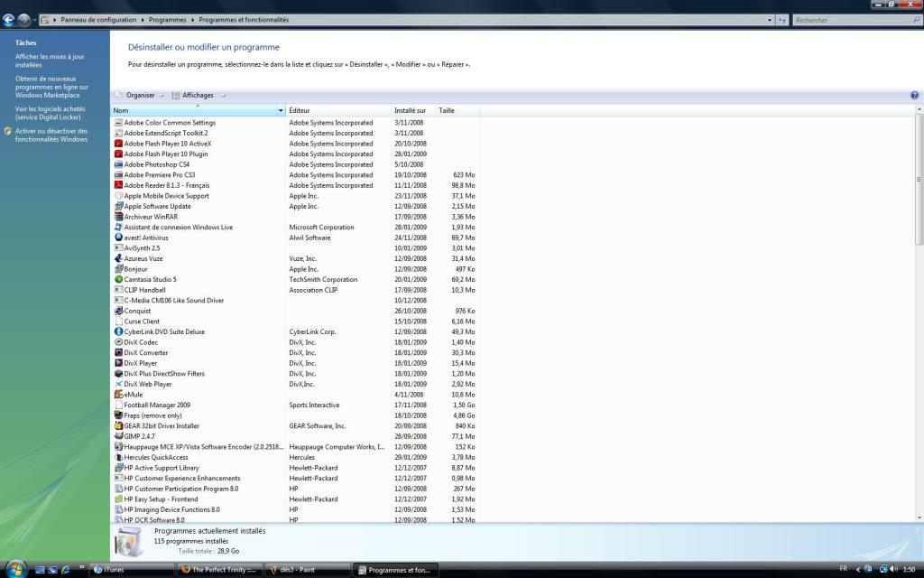Click the Hercules QuickAccess icon
The width and height of the screenshot is (924, 578).
(x=118, y=457)
